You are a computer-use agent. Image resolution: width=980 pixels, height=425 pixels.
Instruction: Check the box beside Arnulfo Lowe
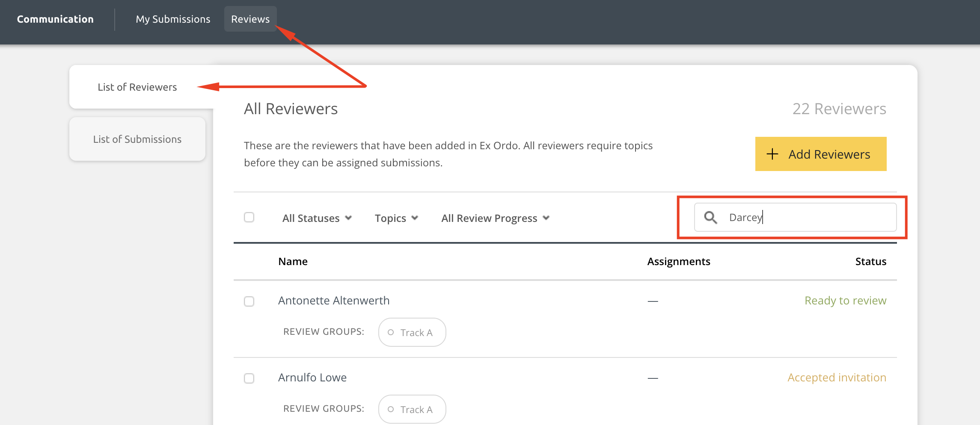tap(249, 378)
